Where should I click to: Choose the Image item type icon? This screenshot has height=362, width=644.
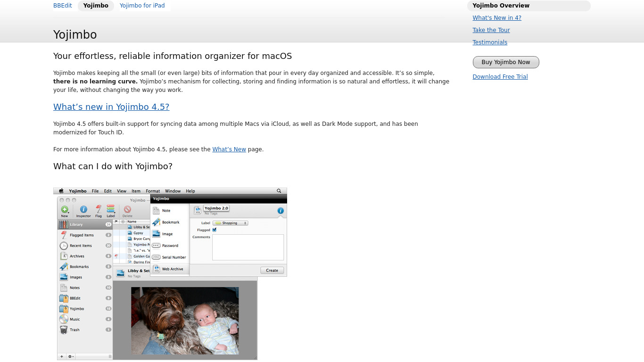tap(156, 234)
